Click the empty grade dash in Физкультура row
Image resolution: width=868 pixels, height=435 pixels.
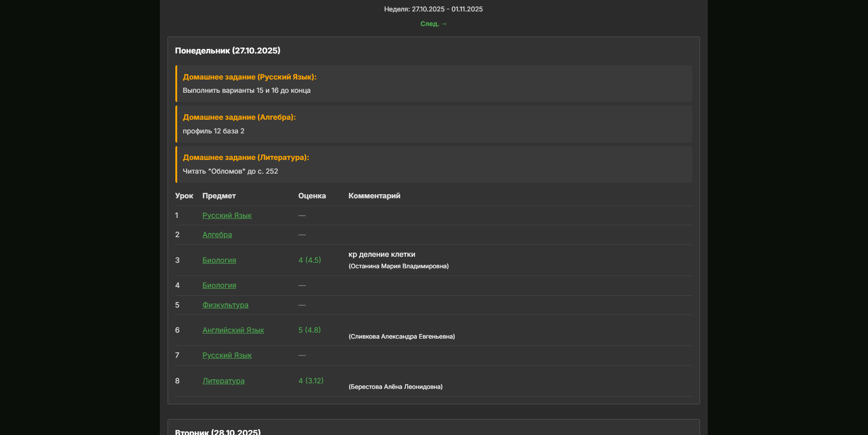[x=302, y=305]
